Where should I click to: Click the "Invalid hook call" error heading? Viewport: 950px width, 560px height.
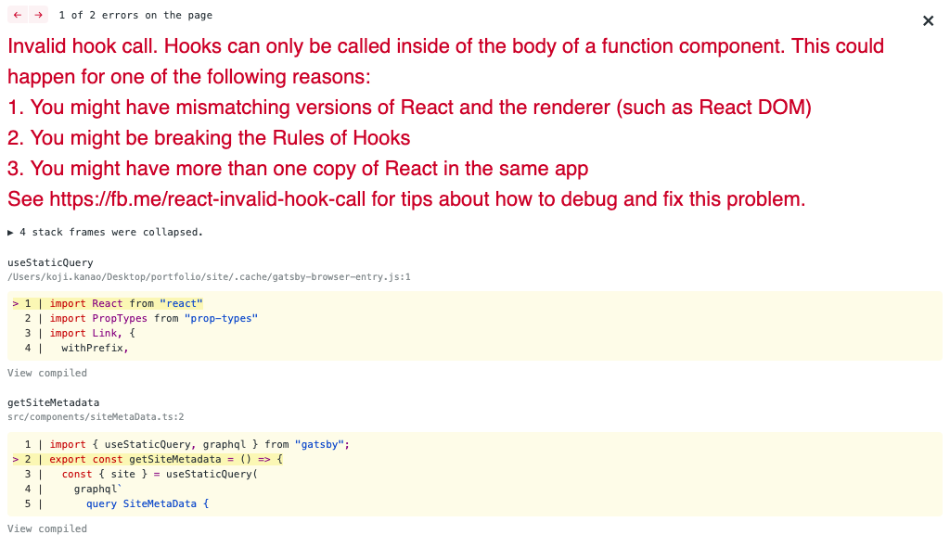(445, 46)
